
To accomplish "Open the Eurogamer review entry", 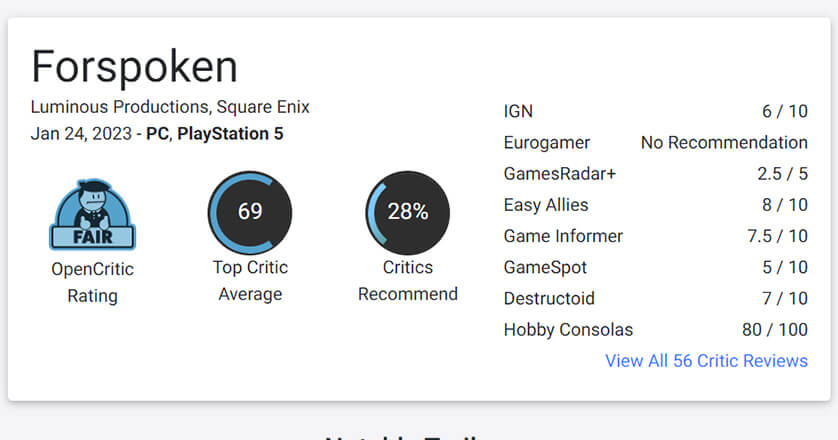I will 655,142.
